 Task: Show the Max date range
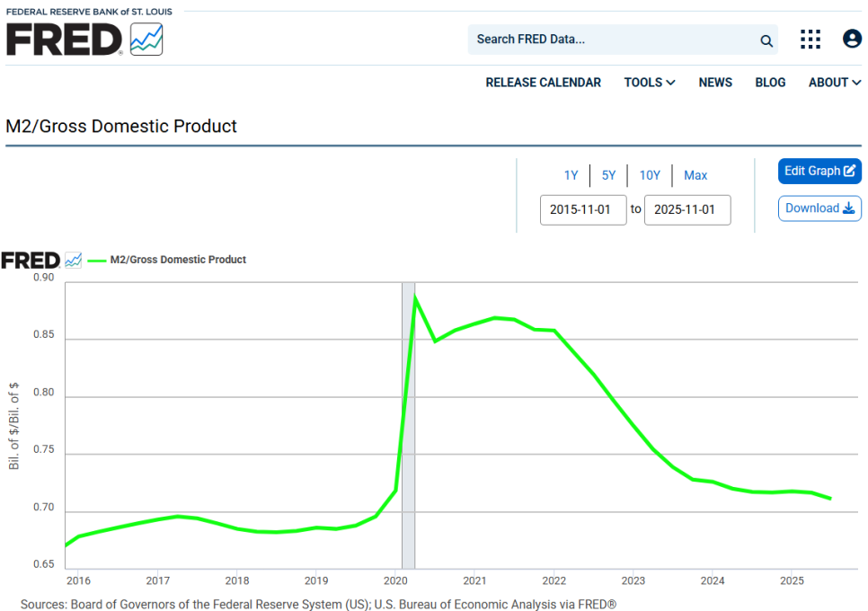pos(695,175)
